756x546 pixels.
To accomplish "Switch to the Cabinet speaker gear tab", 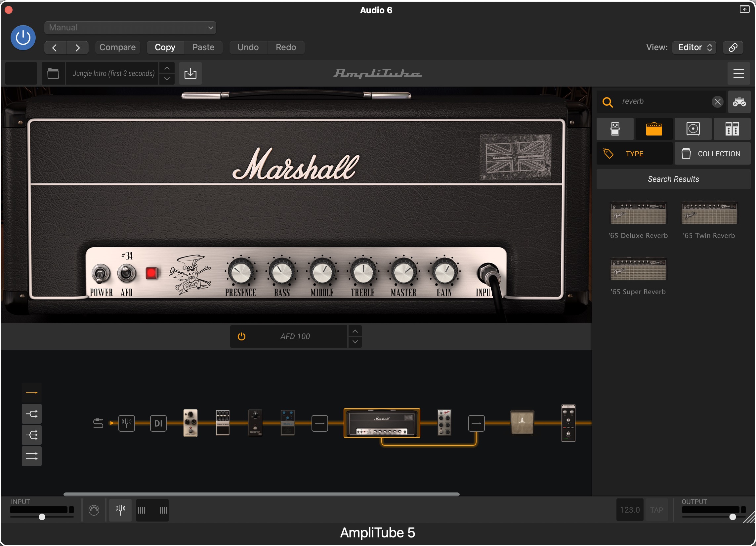I will [x=693, y=129].
